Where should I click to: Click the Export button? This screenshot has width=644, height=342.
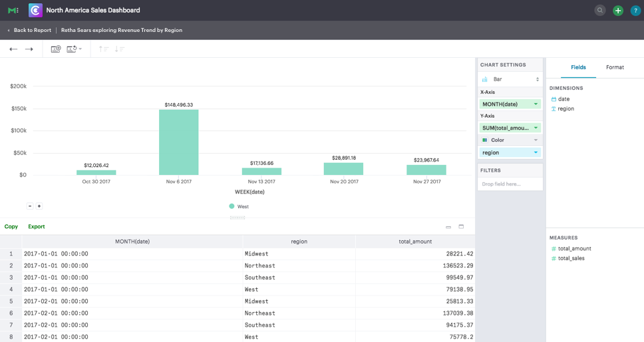click(x=37, y=227)
